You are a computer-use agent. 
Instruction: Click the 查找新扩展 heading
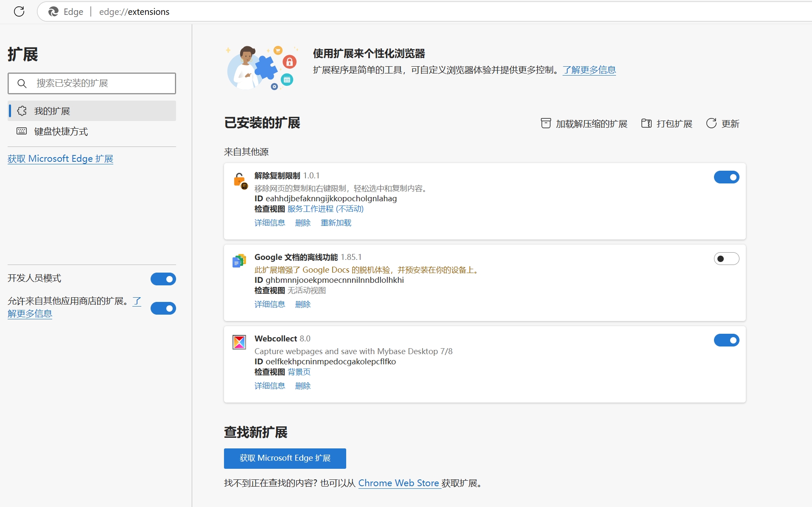click(256, 432)
